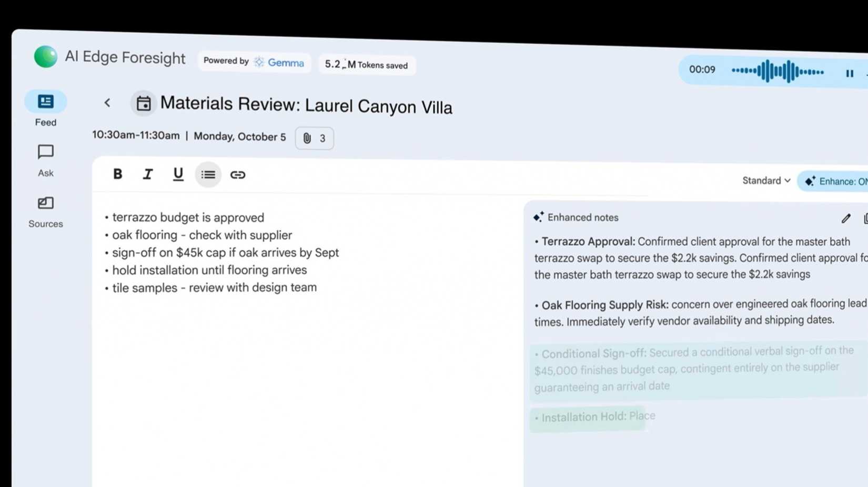Edit enhanced notes with pencil icon

coord(845,218)
